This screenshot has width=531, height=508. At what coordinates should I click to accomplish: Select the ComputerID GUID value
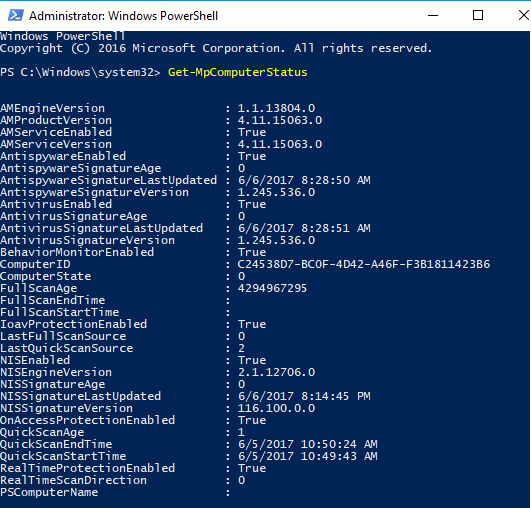pyautogui.click(x=363, y=264)
